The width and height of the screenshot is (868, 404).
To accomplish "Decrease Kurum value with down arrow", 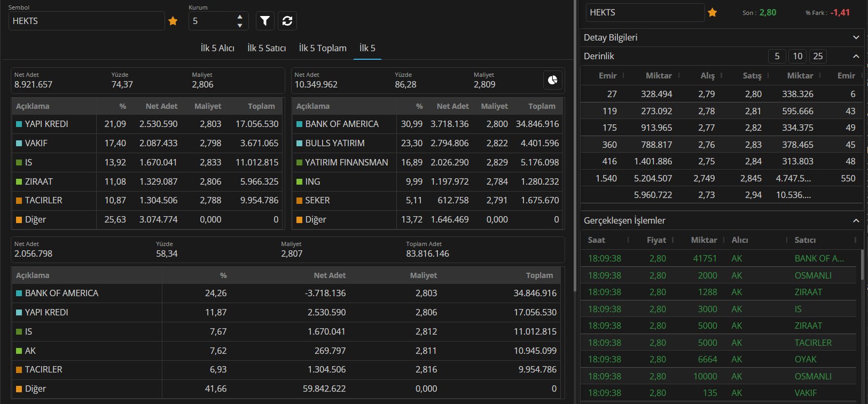I will point(240,25).
